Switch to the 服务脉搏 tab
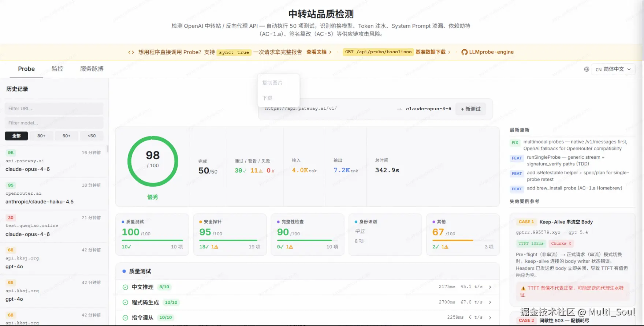This screenshot has height=326, width=644. pyautogui.click(x=92, y=69)
